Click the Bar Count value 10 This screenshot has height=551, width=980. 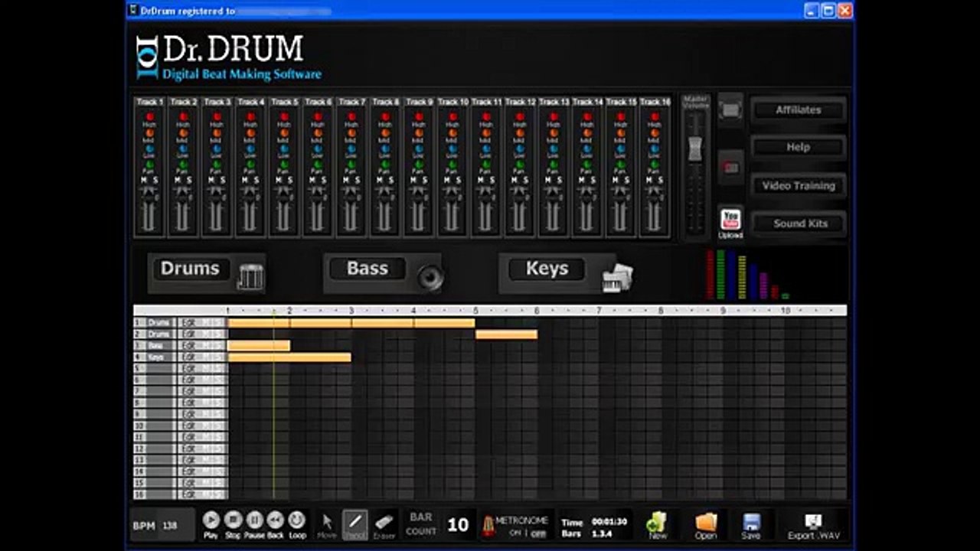click(458, 524)
